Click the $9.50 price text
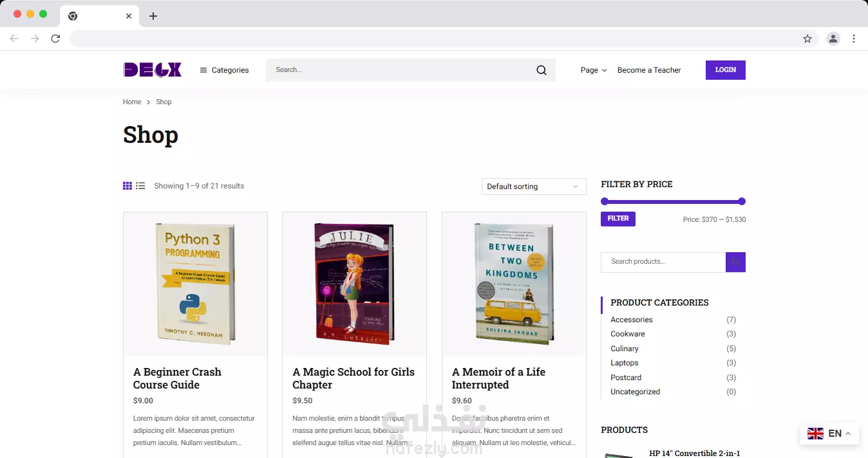The height and width of the screenshot is (458, 868). [x=303, y=401]
